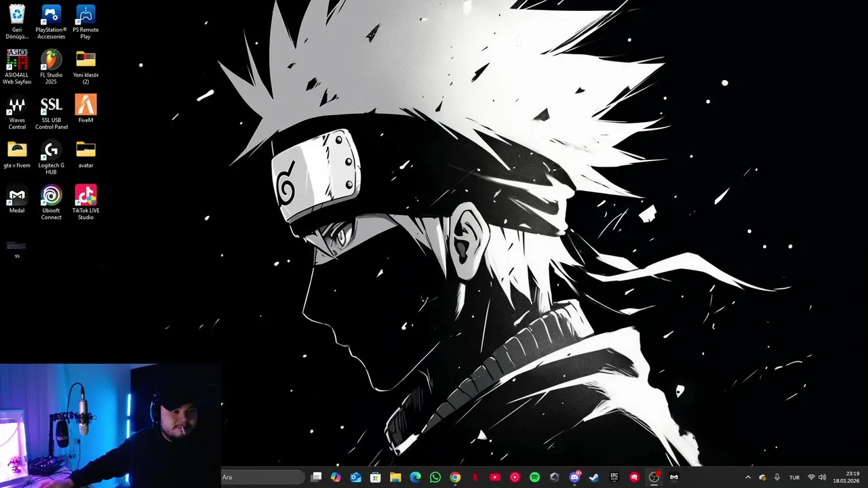The image size is (868, 488).
Task: Select TikTok LIVE Studio desktop shortcut
Action: (x=85, y=203)
